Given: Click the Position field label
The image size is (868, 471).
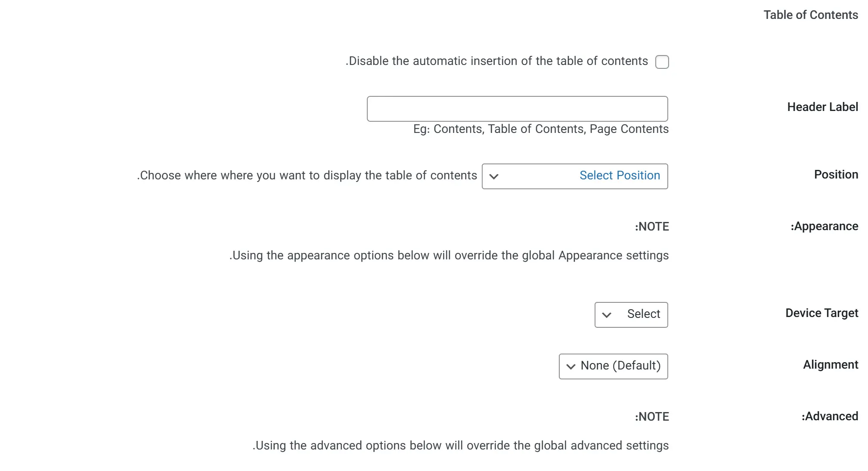Looking at the screenshot, I should (836, 175).
